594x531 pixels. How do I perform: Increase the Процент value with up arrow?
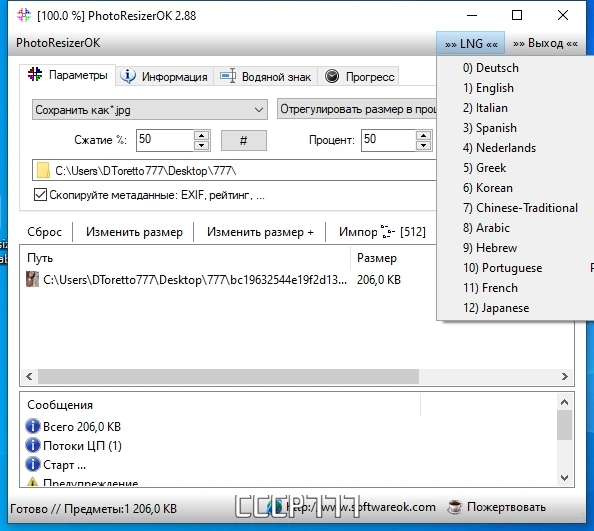click(x=423, y=135)
